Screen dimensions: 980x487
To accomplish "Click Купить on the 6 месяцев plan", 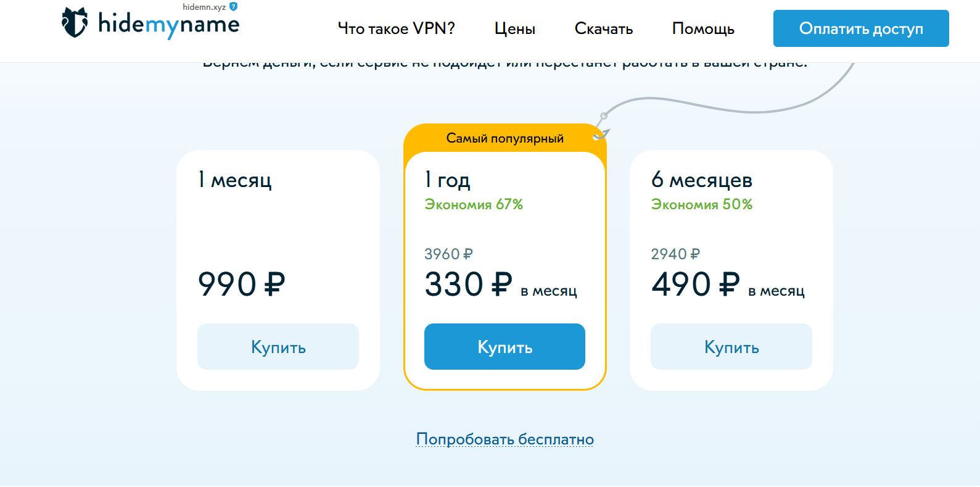I will pos(731,346).
